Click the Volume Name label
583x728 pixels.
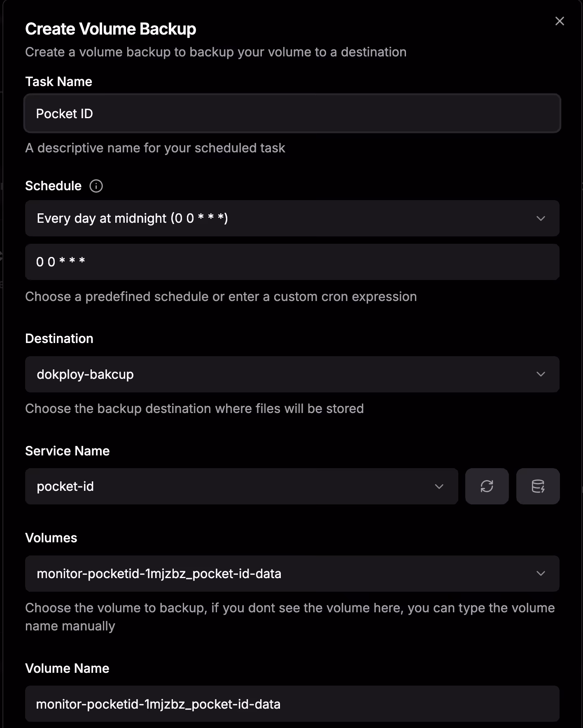(67, 668)
